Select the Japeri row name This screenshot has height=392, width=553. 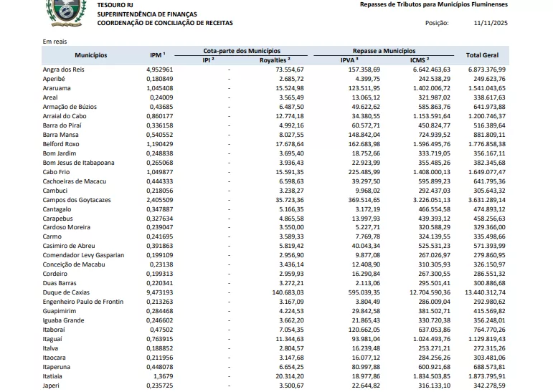pos(52,385)
